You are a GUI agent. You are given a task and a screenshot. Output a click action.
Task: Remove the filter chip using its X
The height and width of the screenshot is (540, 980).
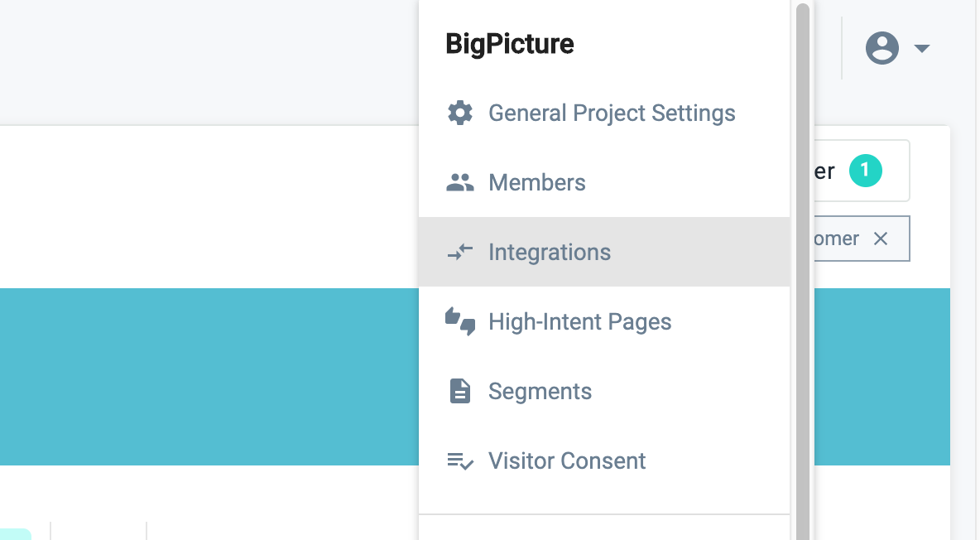(x=881, y=239)
